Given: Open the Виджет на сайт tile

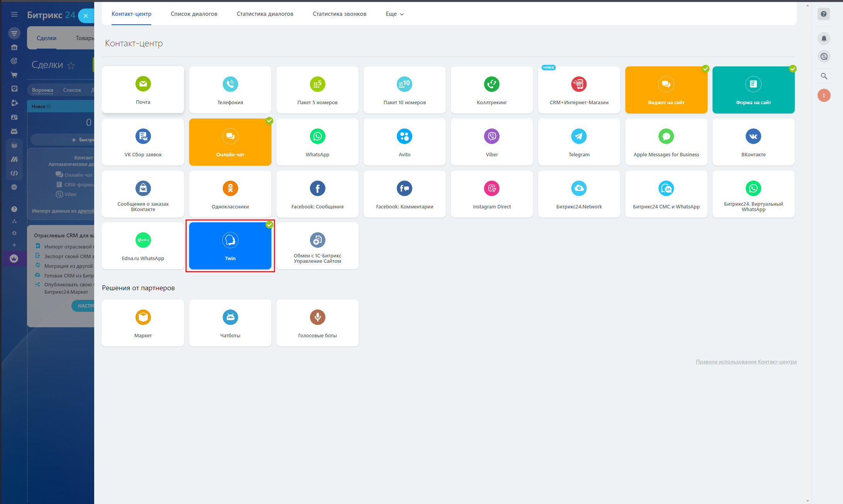Looking at the screenshot, I should (666, 90).
